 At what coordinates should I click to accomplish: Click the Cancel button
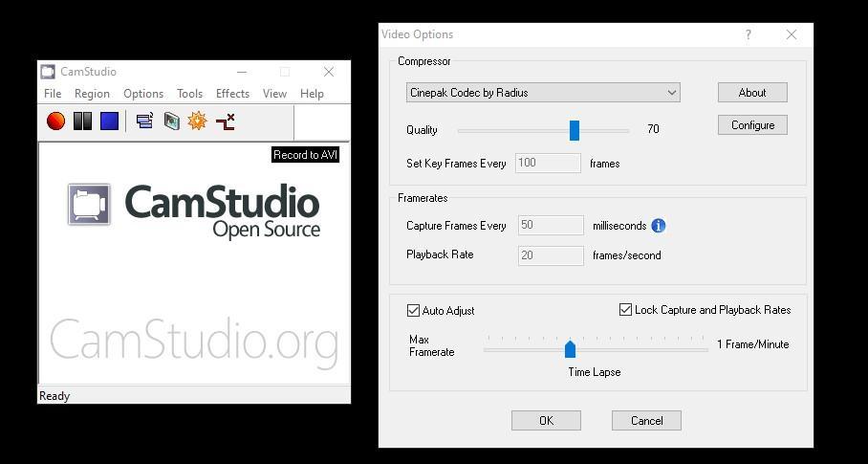tap(646, 420)
